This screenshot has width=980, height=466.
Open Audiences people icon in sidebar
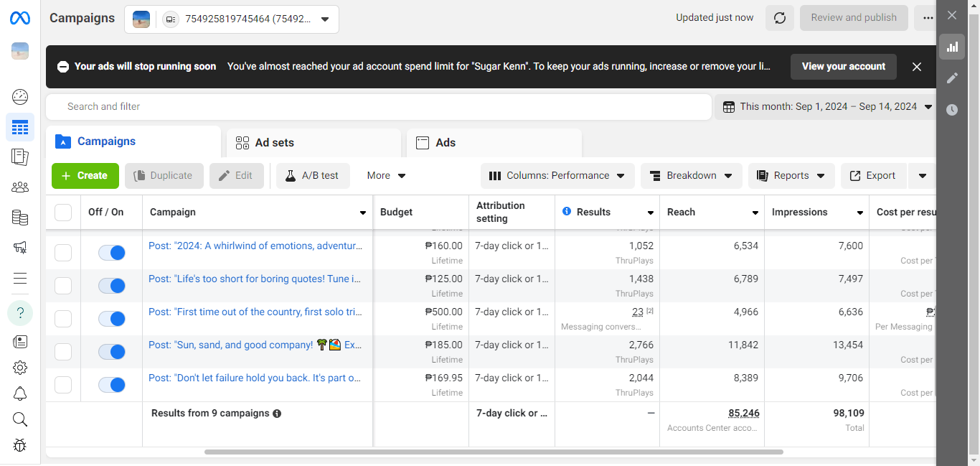point(20,187)
